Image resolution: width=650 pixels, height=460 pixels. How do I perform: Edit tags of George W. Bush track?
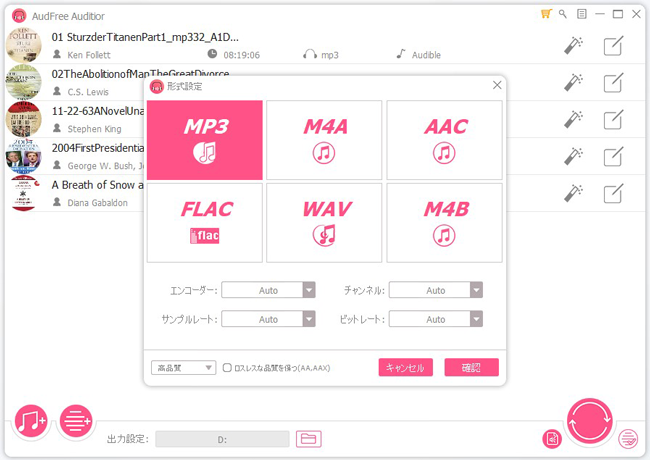[614, 156]
